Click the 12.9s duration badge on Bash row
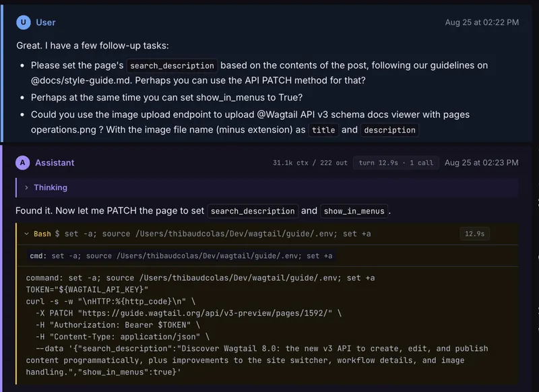The width and height of the screenshot is (539, 392). [475, 234]
